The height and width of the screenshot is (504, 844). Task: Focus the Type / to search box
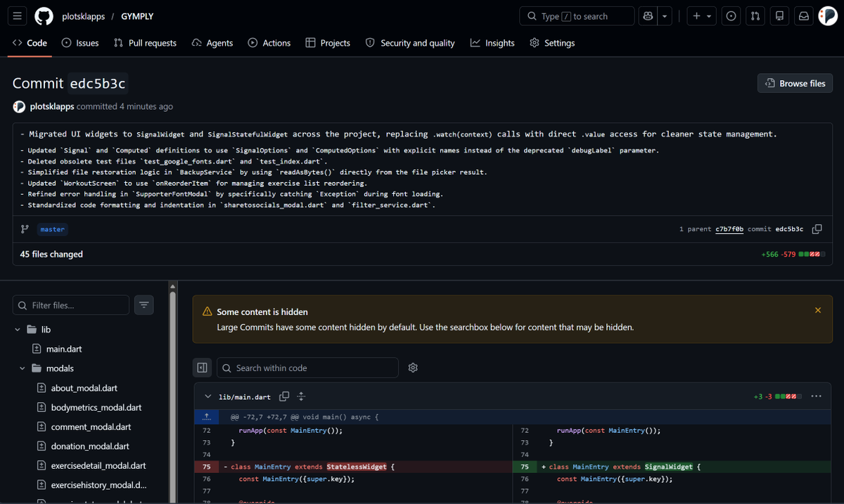coord(576,16)
